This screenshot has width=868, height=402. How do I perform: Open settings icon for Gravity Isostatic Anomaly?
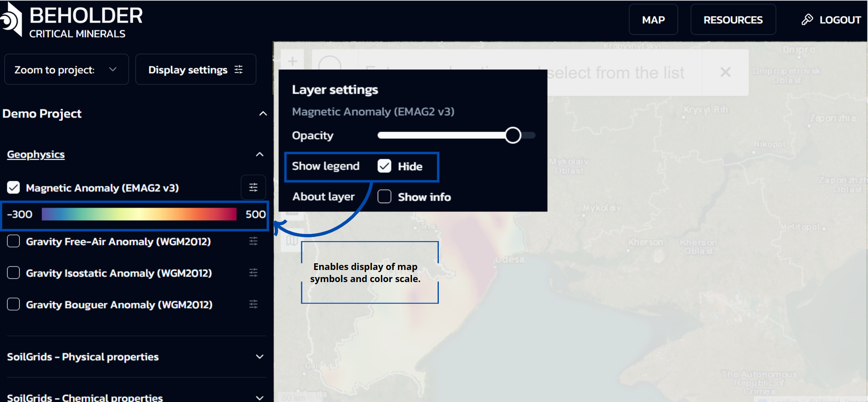(x=253, y=272)
